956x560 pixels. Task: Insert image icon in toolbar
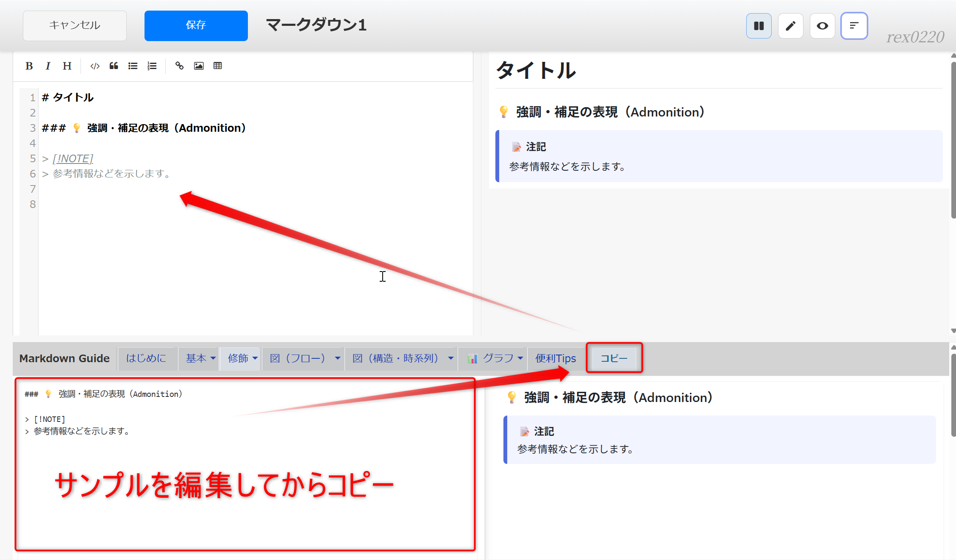pyautogui.click(x=199, y=66)
